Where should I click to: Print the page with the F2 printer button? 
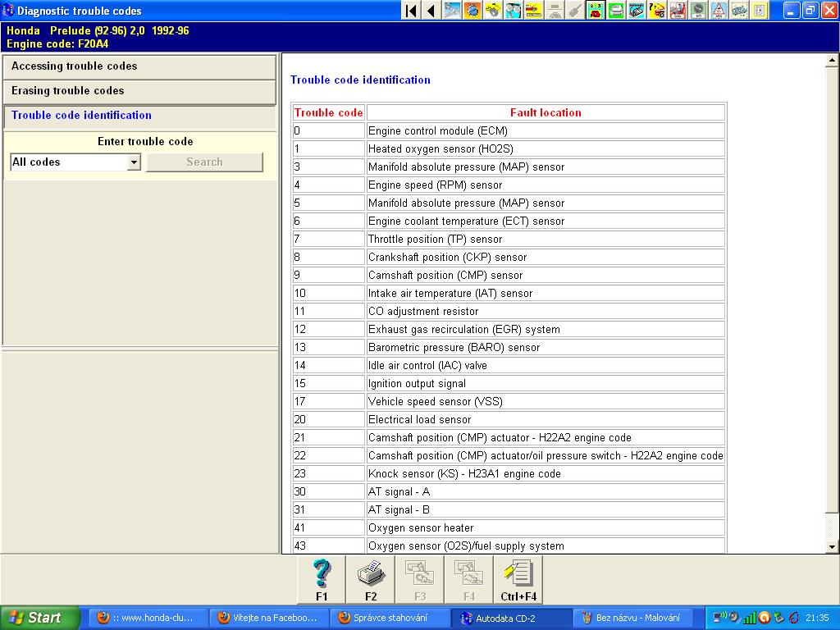pos(371,579)
